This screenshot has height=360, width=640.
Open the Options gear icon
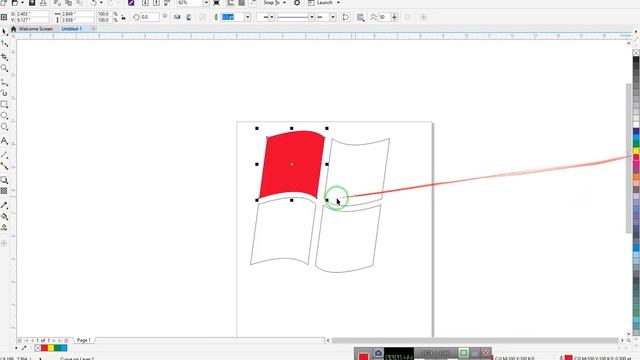pos(297,2)
